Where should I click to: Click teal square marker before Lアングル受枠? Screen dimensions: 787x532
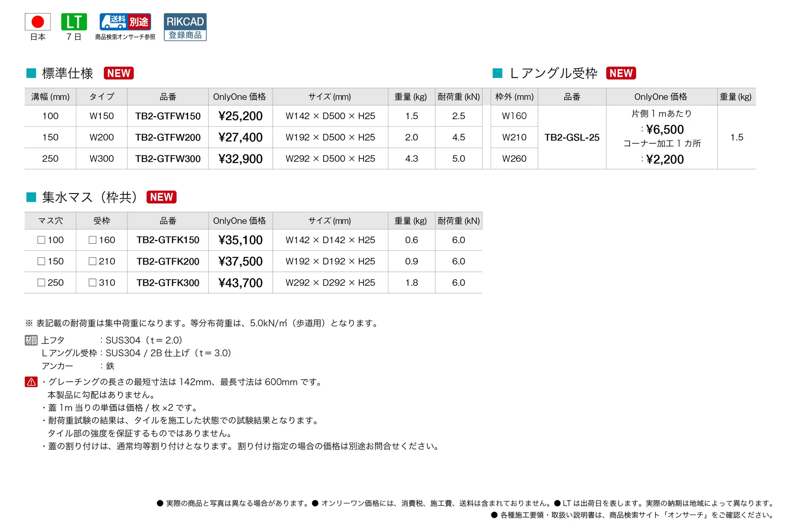497,73
